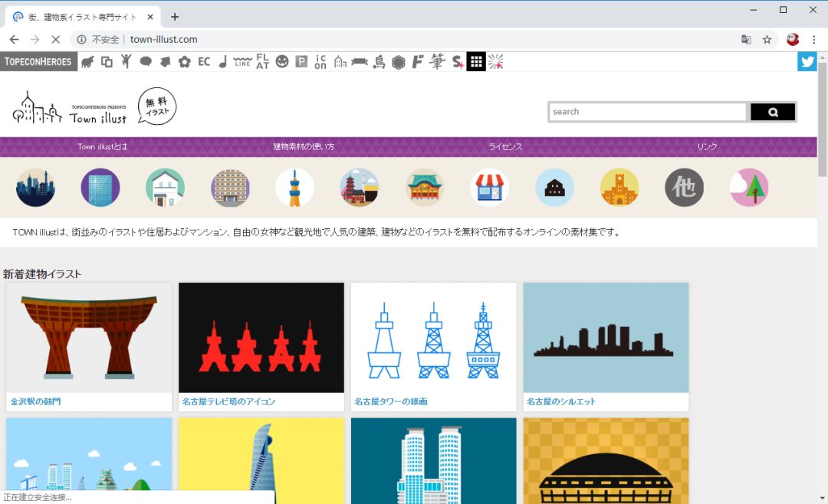Click the TopeconHeroes logo in top bar
This screenshot has width=828, height=504.
point(38,62)
